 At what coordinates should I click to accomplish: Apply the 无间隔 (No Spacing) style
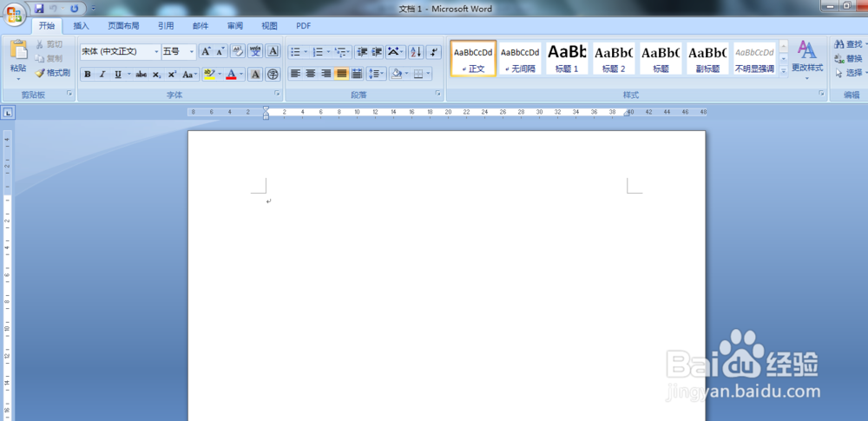[520, 58]
